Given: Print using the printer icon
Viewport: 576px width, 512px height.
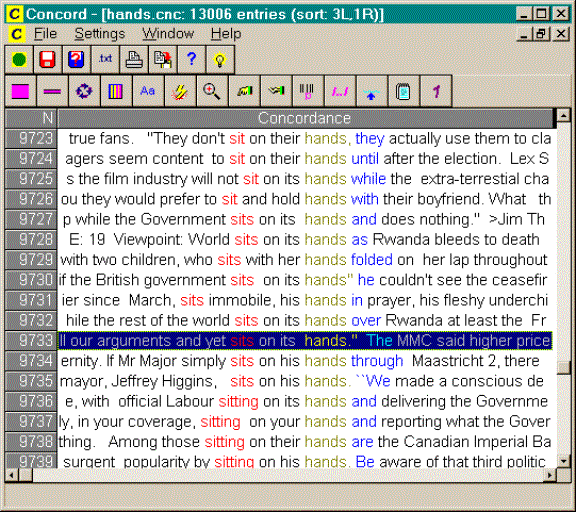Looking at the screenshot, I should [134, 60].
